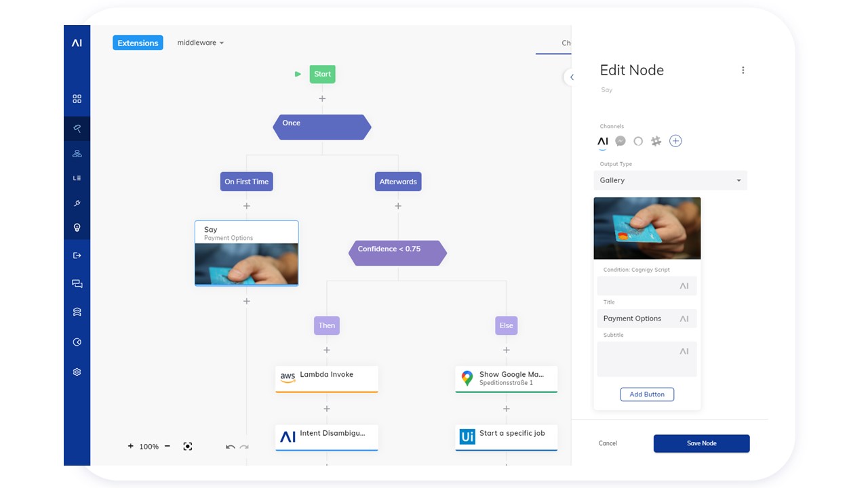This screenshot has height=488, width=868.
Task: Select the Flows icon in the sidebar
Action: click(77, 129)
